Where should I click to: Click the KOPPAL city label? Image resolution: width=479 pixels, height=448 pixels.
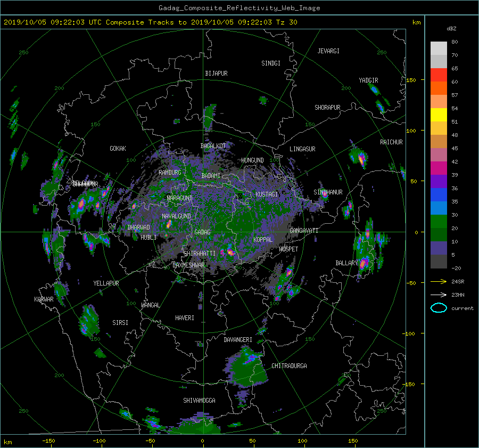click(263, 239)
